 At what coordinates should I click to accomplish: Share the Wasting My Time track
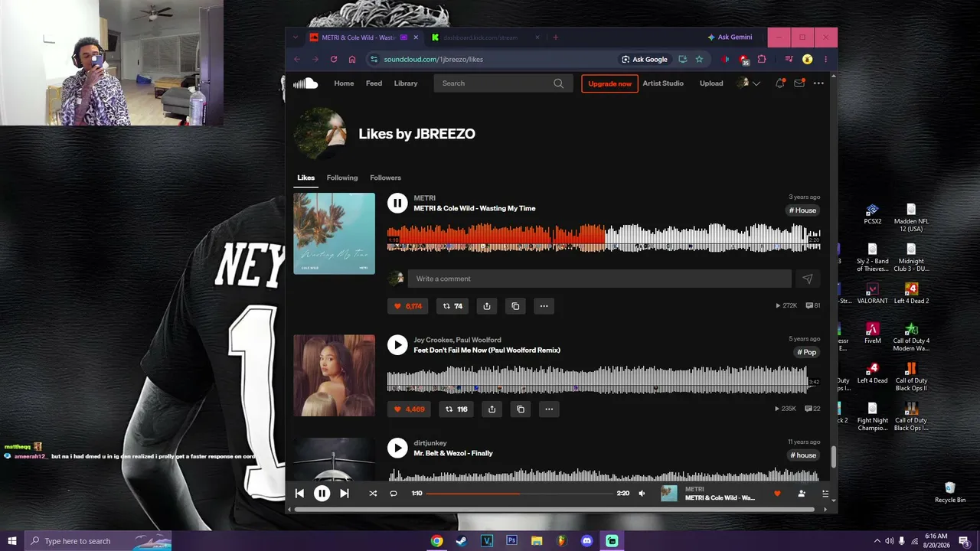tap(487, 306)
